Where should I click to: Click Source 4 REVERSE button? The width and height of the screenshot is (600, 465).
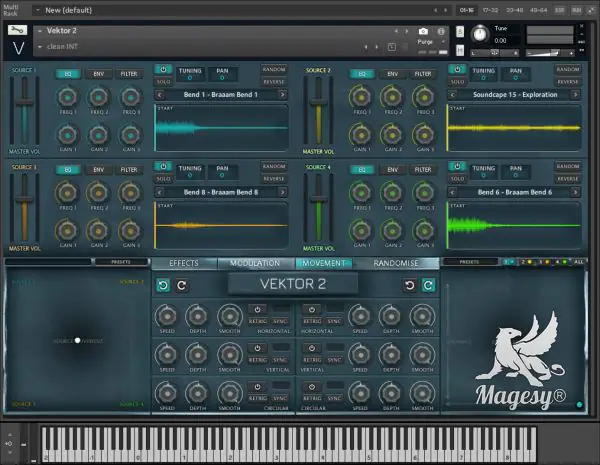coord(568,179)
